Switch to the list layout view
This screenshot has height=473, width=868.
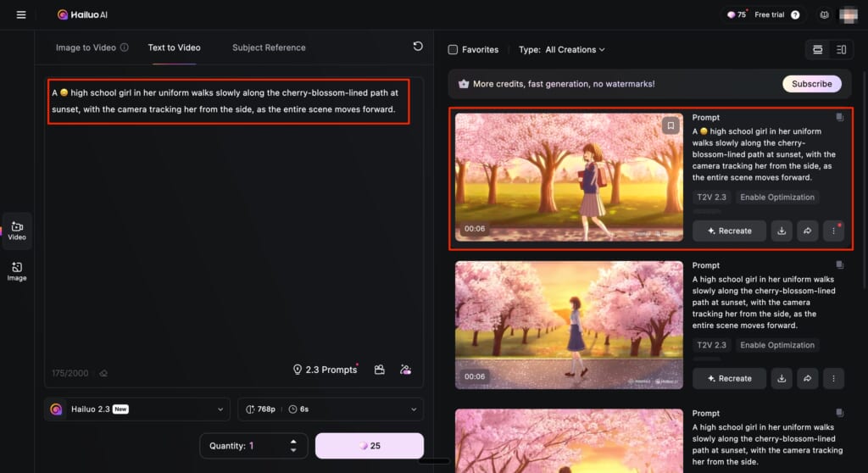click(x=817, y=50)
